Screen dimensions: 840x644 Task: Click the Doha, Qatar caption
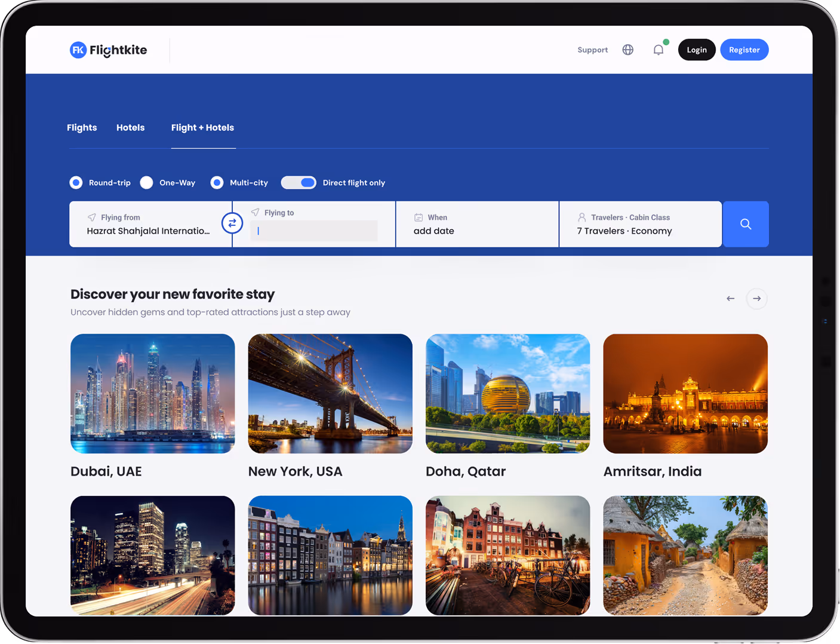coord(466,471)
